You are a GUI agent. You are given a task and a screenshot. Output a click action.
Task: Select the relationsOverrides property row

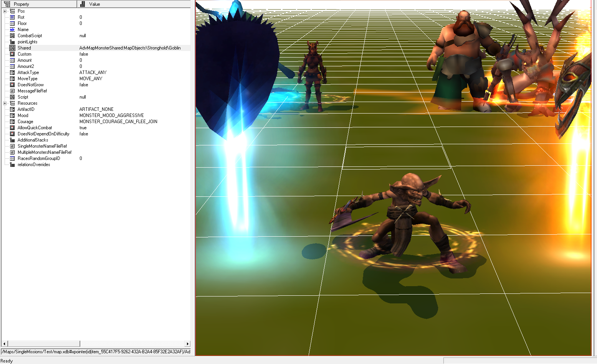96,165
